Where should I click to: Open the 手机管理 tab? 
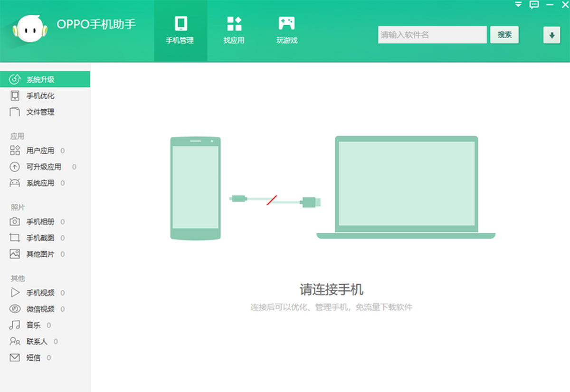coord(180,30)
